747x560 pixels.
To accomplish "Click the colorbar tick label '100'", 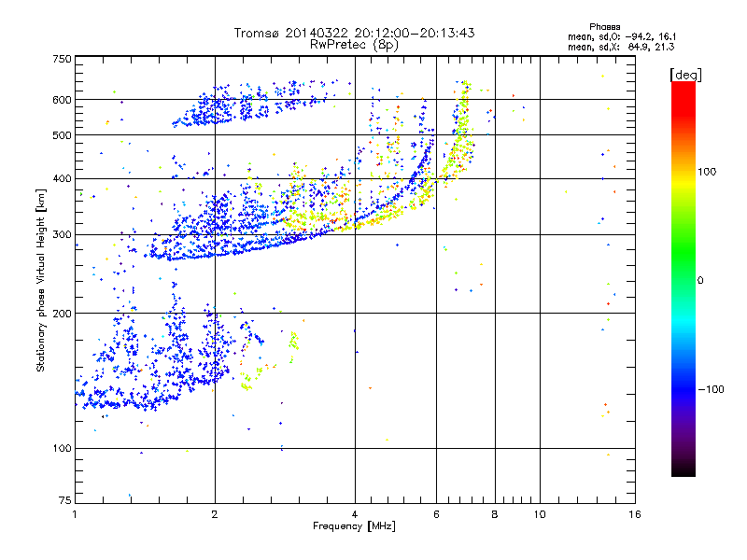I will [707, 172].
